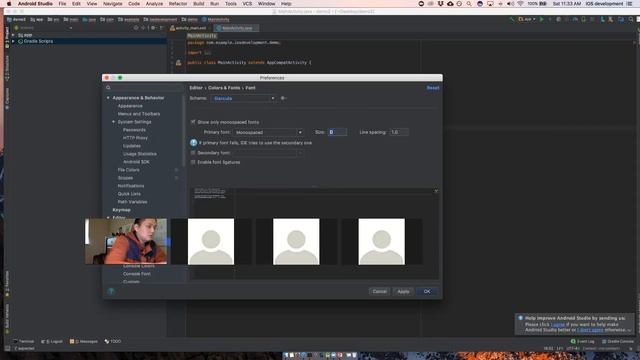The height and width of the screenshot is (360, 640).
Task: Collapse System Settings tree node
Action: (113, 122)
